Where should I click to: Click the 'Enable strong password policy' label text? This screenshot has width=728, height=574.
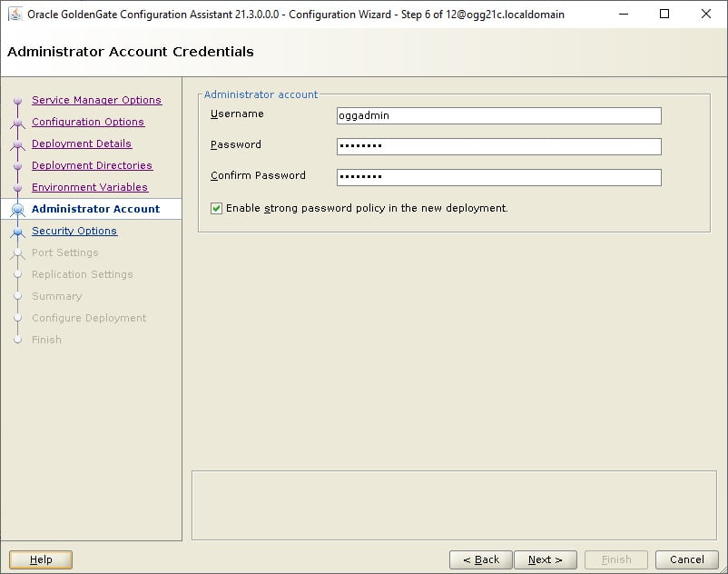[367, 208]
